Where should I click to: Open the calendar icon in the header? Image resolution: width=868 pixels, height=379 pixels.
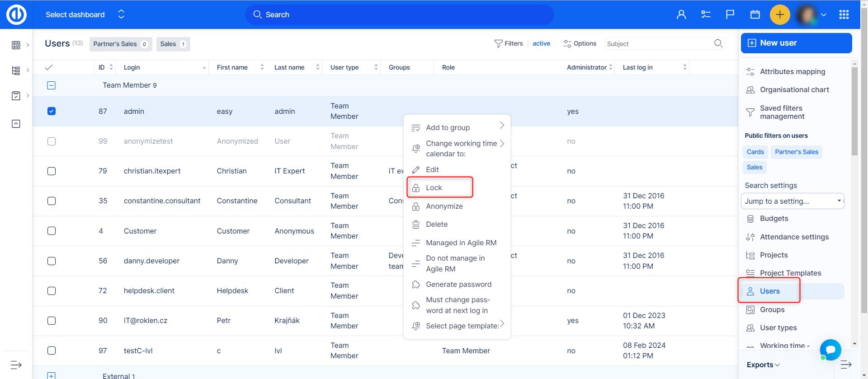coord(755,14)
